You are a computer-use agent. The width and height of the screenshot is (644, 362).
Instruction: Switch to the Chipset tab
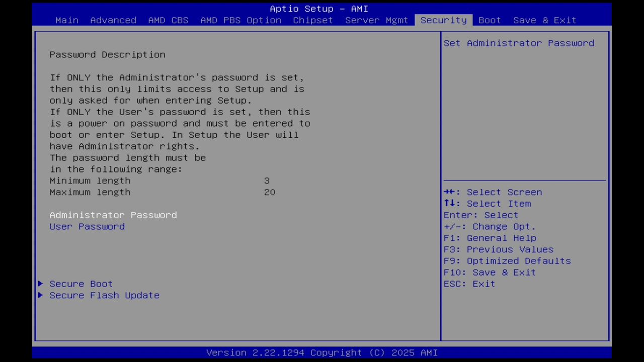pos(312,20)
